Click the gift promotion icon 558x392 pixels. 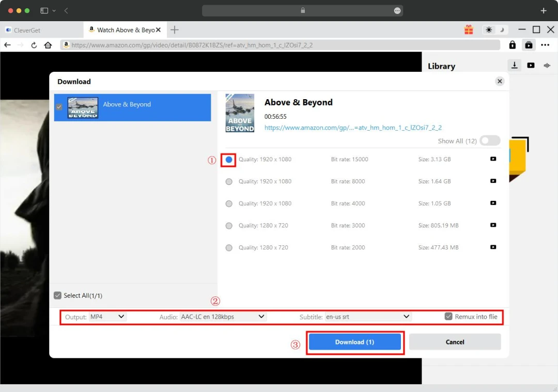point(469,29)
